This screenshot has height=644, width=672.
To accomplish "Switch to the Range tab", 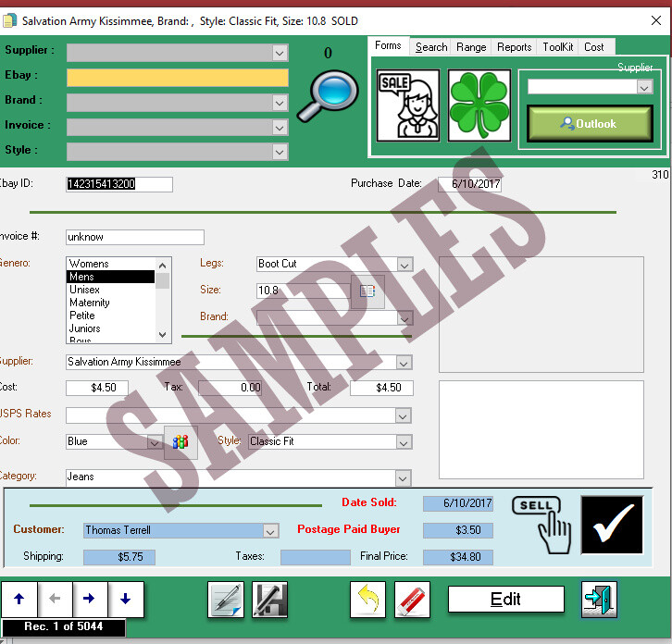I will point(471,46).
